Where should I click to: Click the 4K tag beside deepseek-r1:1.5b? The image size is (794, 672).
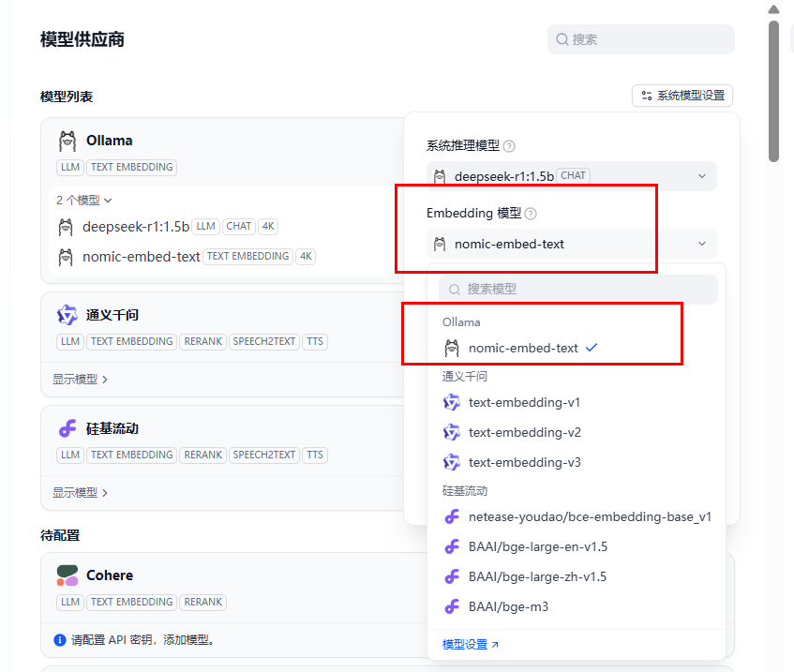(x=268, y=227)
